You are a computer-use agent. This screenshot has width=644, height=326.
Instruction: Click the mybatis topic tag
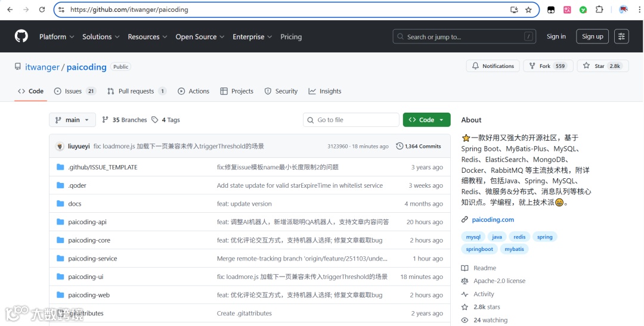[x=514, y=249]
